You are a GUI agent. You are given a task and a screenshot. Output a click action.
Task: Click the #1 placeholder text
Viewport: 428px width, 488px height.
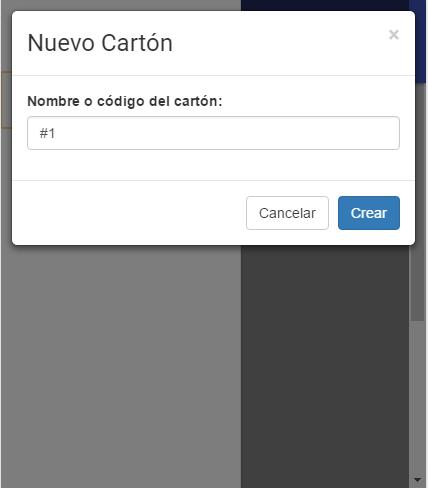point(47,133)
